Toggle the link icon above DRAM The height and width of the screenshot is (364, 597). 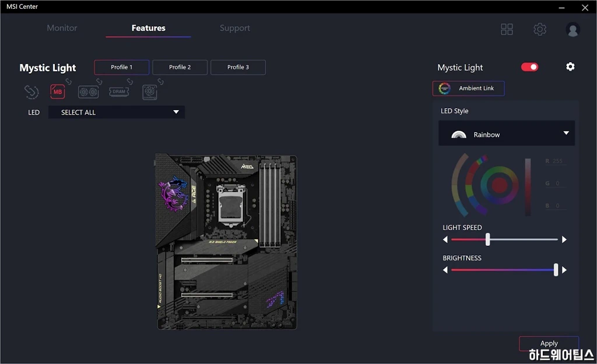(x=130, y=82)
